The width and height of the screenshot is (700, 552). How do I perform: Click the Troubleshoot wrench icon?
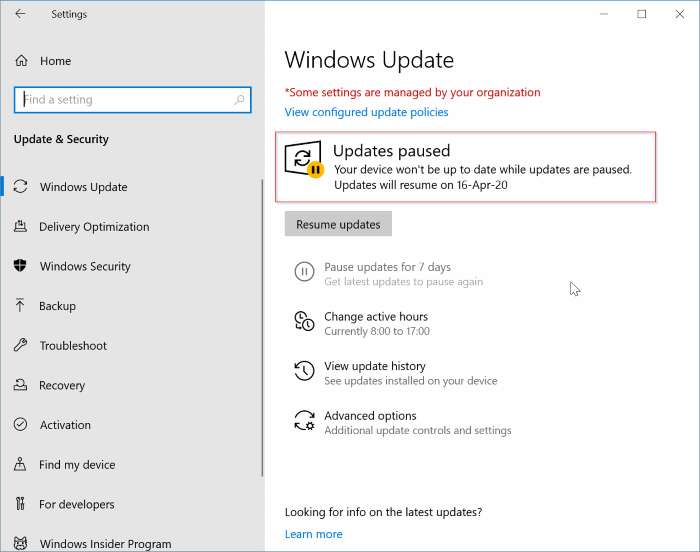tap(21, 345)
